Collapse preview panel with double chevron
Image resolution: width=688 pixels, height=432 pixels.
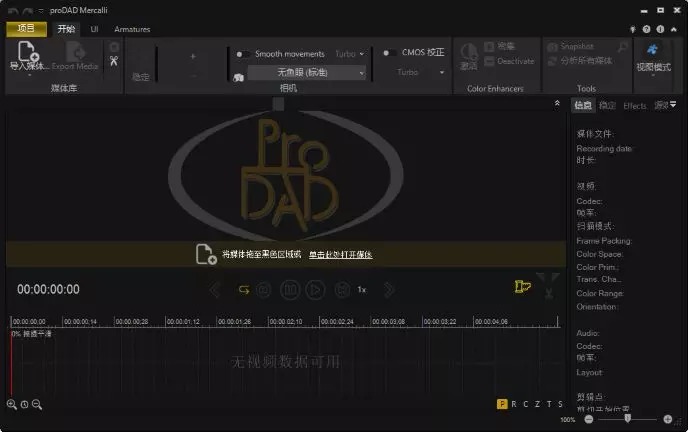pos(557,103)
